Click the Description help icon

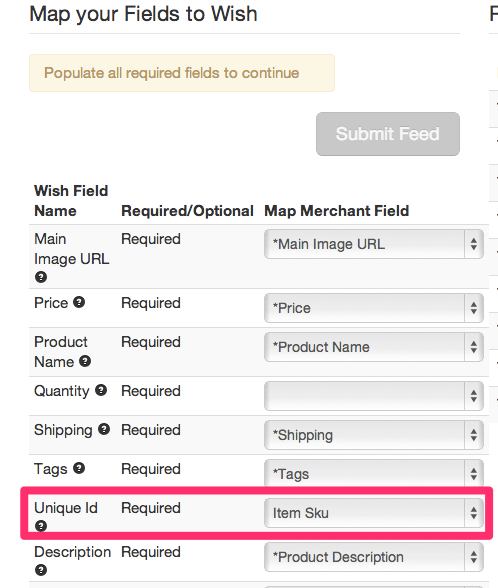(x=41, y=570)
